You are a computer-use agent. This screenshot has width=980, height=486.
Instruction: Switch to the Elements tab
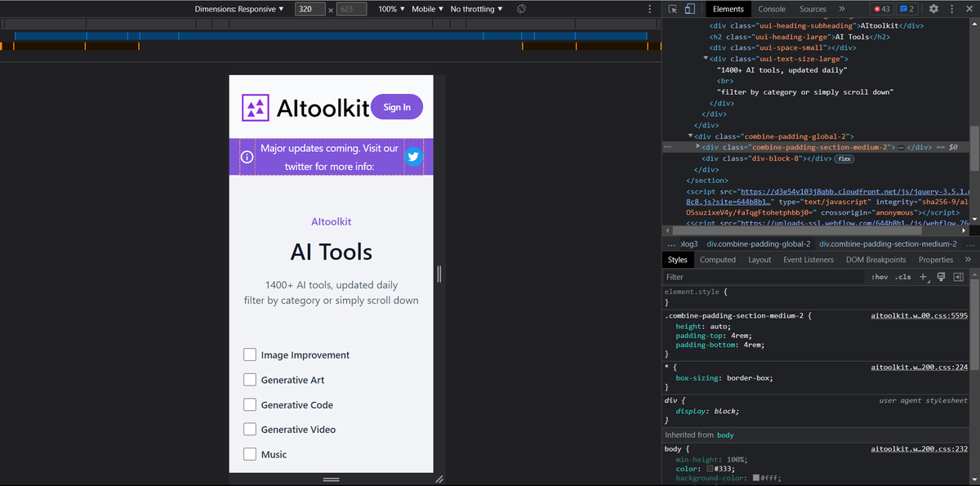pyautogui.click(x=728, y=9)
